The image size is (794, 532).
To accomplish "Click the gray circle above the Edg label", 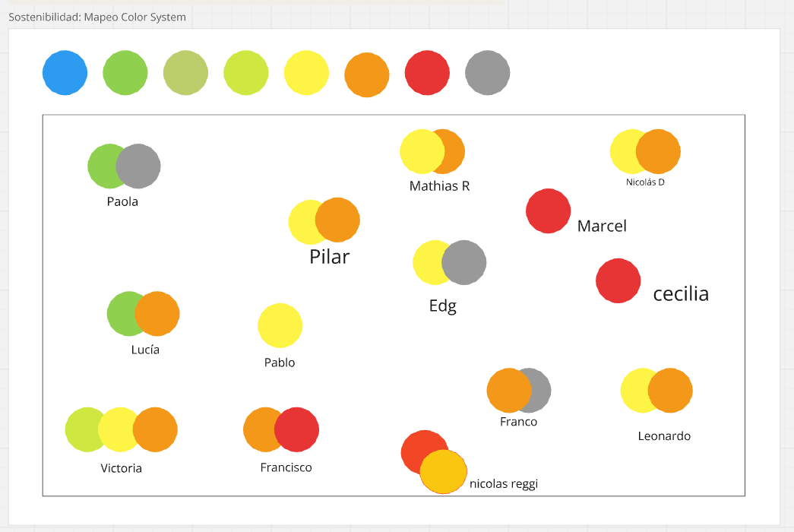I will (467, 263).
